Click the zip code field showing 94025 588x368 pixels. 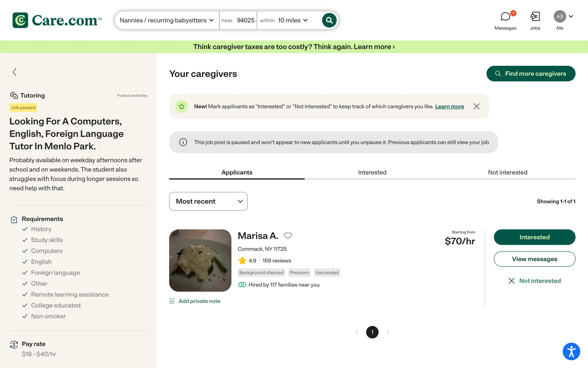(x=245, y=20)
